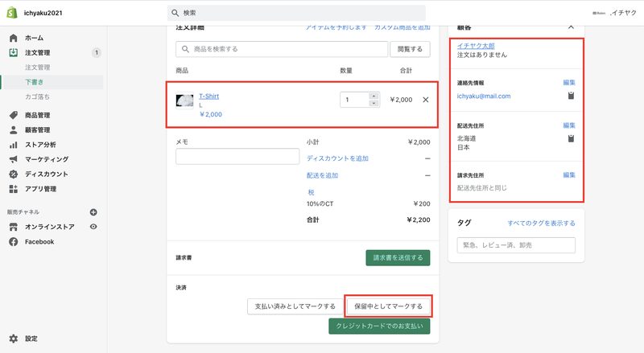The image size is (644, 353).
Task: Click the online store storefront icon
Action: click(x=13, y=227)
